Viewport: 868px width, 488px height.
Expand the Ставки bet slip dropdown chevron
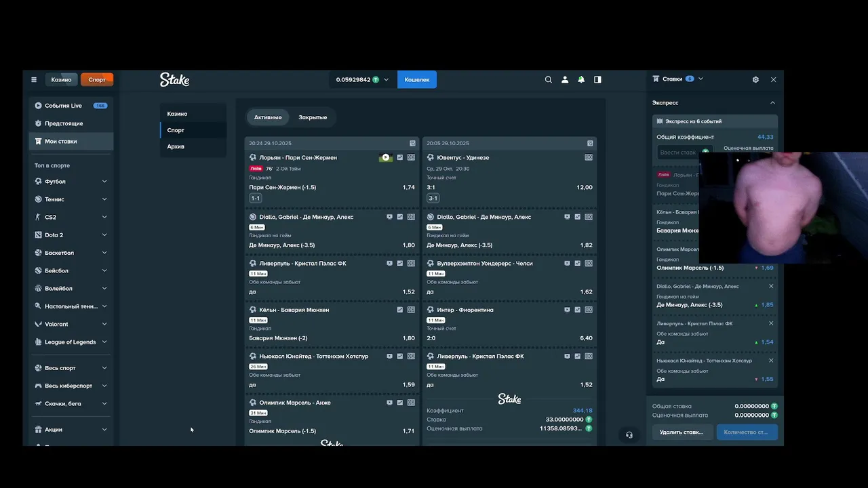pos(701,79)
